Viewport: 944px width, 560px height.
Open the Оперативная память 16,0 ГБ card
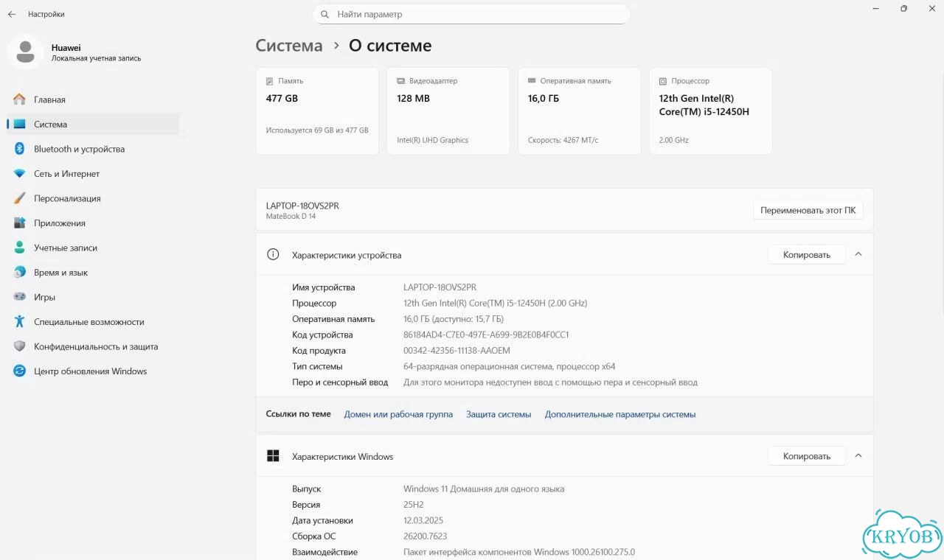(580, 111)
